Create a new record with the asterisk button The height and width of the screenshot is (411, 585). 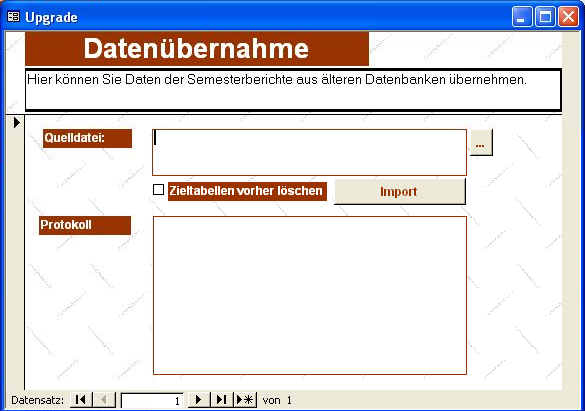245,400
